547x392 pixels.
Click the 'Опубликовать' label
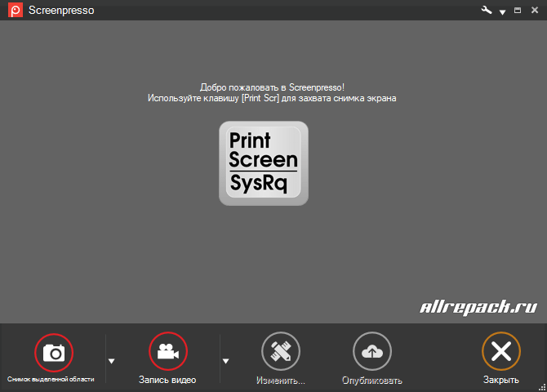click(372, 380)
